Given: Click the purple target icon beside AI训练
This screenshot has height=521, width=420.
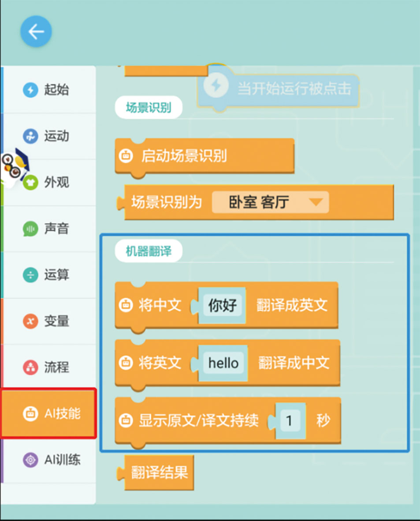Looking at the screenshot, I should pos(30,460).
